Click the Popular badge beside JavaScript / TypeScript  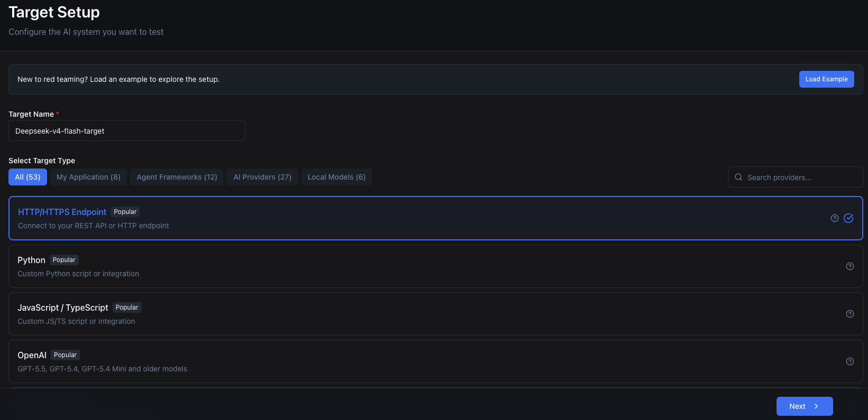(127, 307)
